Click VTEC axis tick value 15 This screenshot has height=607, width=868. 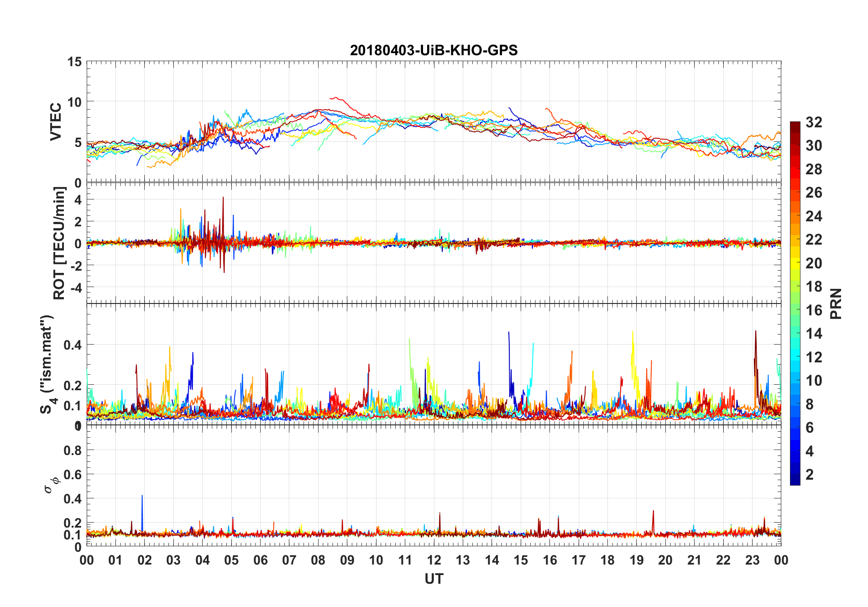[74, 62]
